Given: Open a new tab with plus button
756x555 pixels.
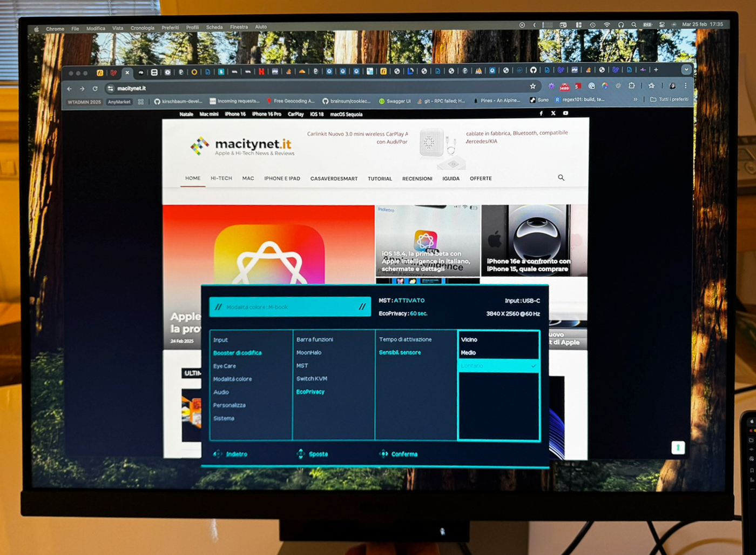Looking at the screenshot, I should pyautogui.click(x=656, y=70).
